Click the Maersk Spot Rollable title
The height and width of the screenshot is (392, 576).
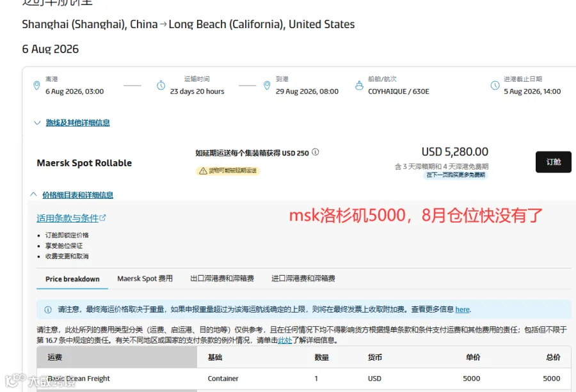pyautogui.click(x=84, y=163)
